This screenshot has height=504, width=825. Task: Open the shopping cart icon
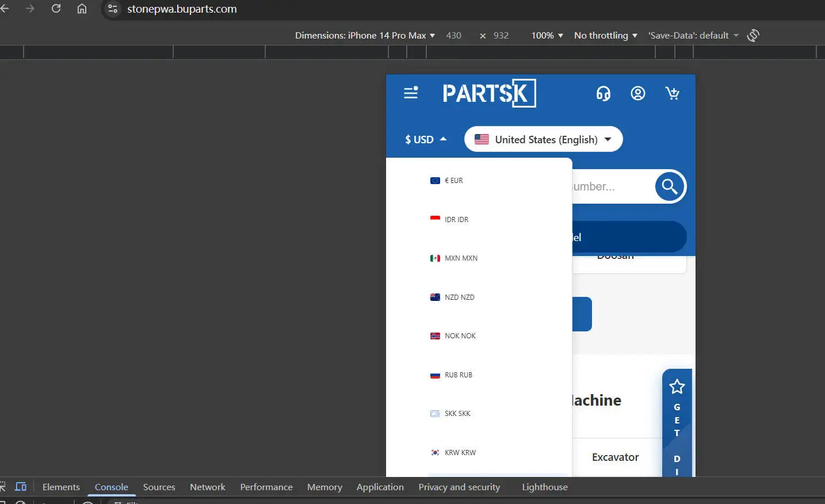pos(672,93)
